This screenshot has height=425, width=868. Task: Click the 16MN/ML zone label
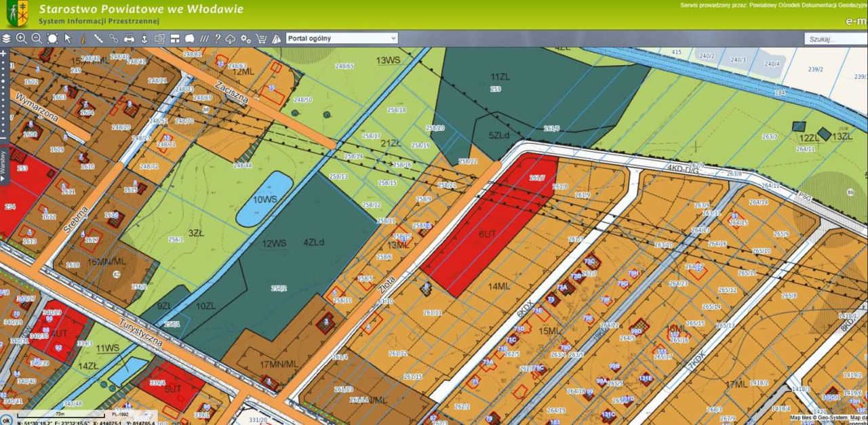coord(107,261)
